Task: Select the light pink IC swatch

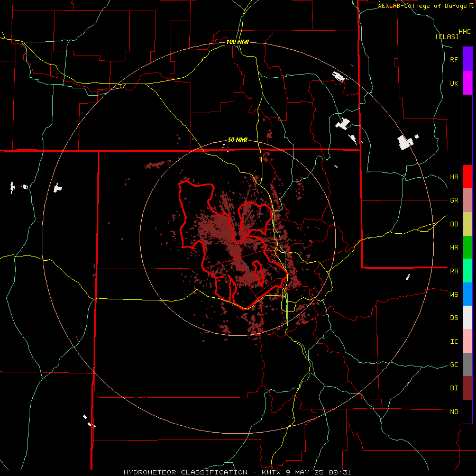Action: 467,341
